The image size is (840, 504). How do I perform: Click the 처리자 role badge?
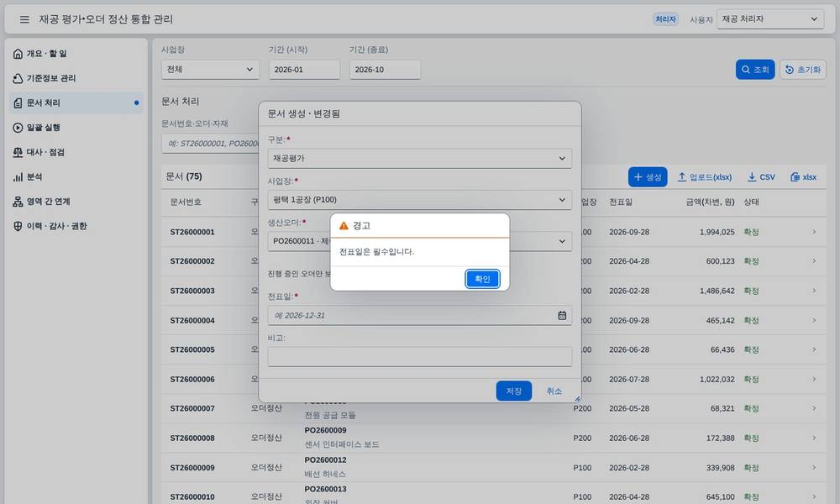(x=665, y=19)
